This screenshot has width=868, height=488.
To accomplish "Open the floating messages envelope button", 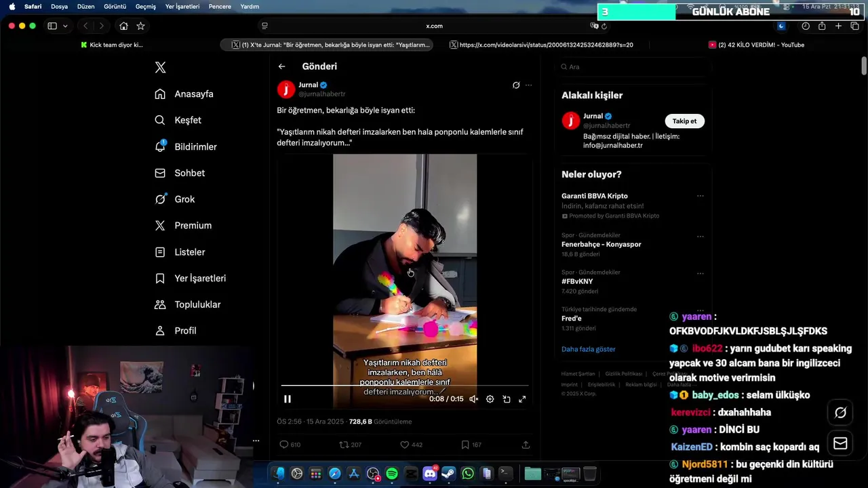I will point(840,443).
